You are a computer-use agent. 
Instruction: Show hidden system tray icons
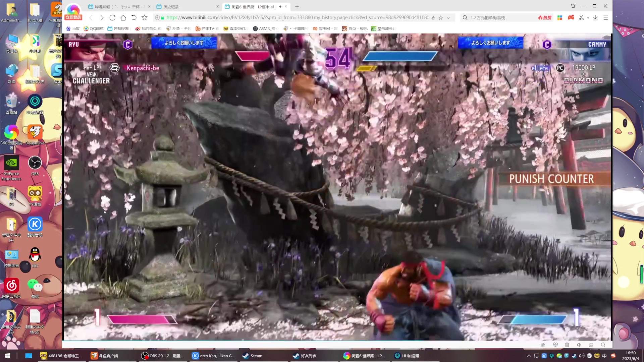click(529, 356)
